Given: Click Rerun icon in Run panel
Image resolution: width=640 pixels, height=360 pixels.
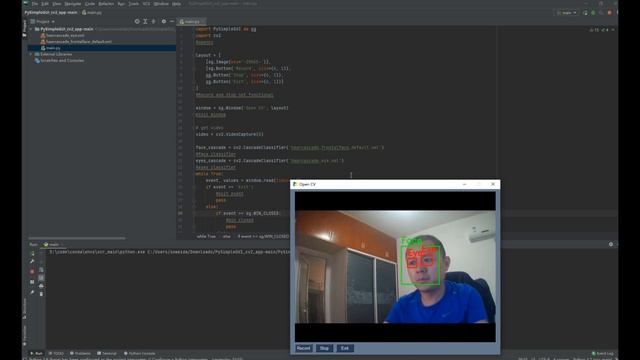Looking at the screenshot, I should coord(32,253).
